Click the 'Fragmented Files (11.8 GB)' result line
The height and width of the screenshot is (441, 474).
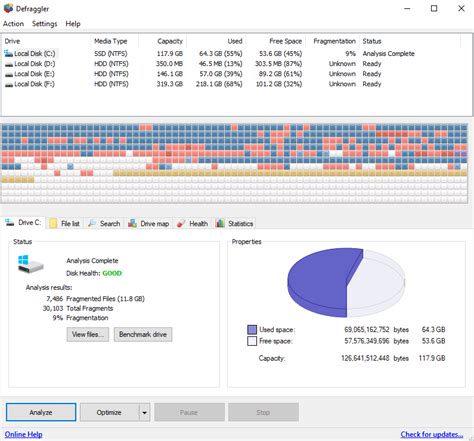pyautogui.click(x=105, y=299)
